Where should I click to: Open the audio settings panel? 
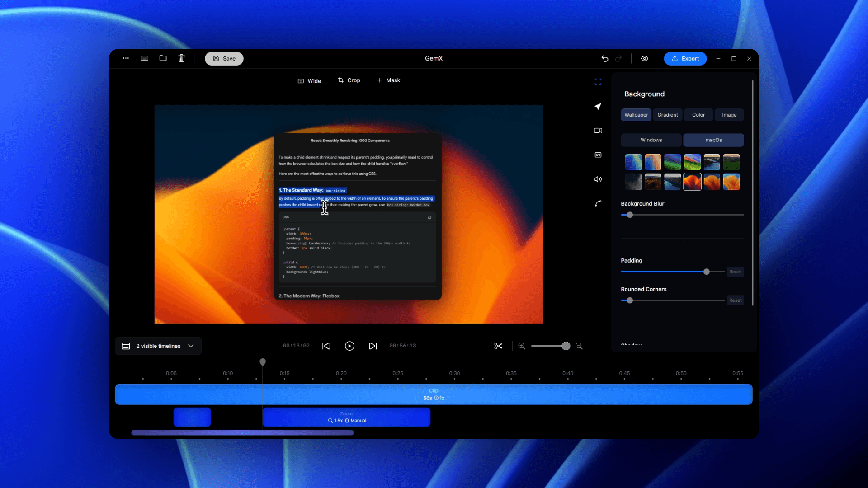pos(598,179)
